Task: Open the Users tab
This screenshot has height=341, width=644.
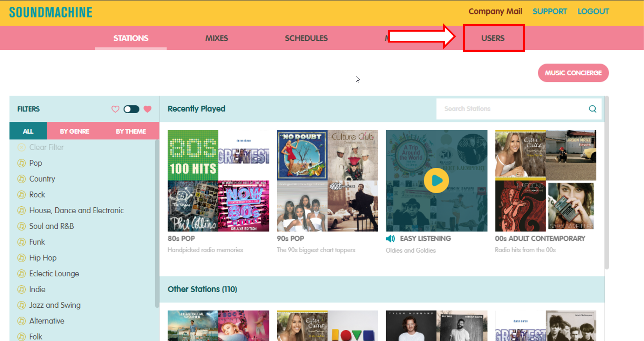Action: pyautogui.click(x=493, y=38)
